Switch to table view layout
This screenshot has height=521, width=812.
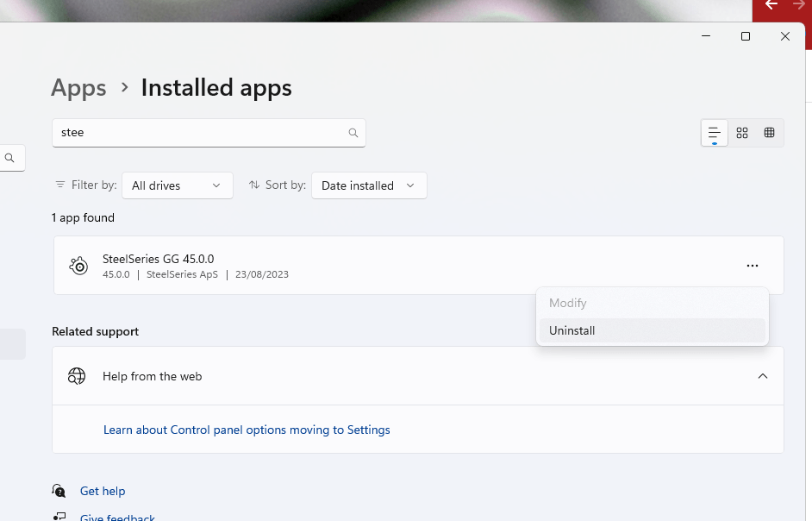coord(770,133)
